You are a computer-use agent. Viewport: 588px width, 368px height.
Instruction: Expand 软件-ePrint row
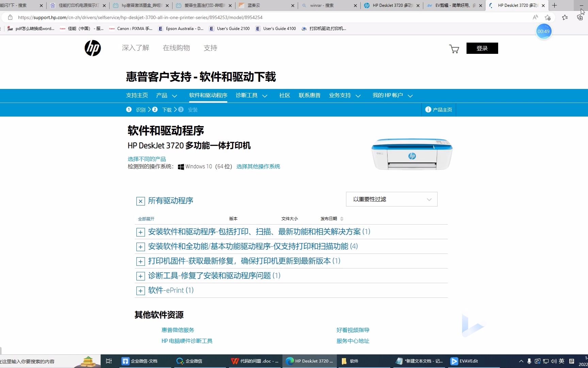[x=141, y=291]
